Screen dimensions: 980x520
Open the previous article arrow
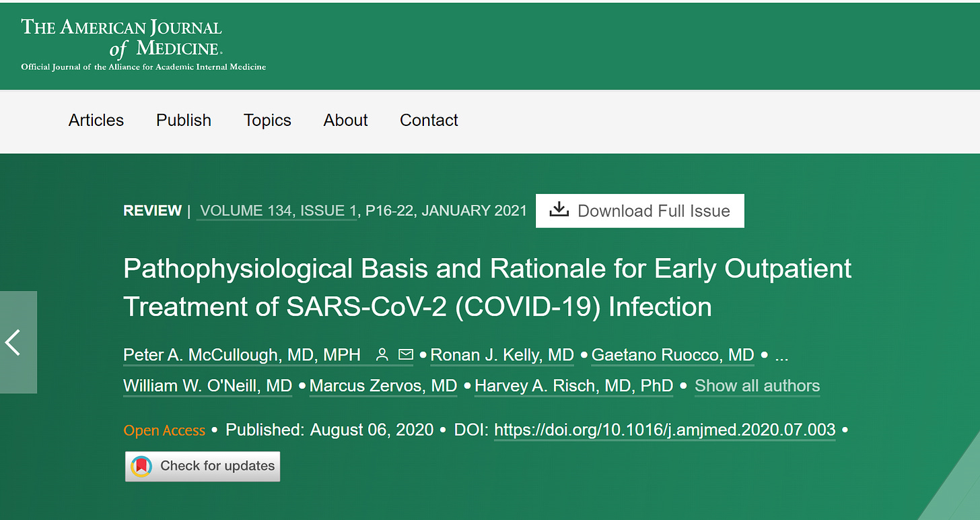coord(18,342)
